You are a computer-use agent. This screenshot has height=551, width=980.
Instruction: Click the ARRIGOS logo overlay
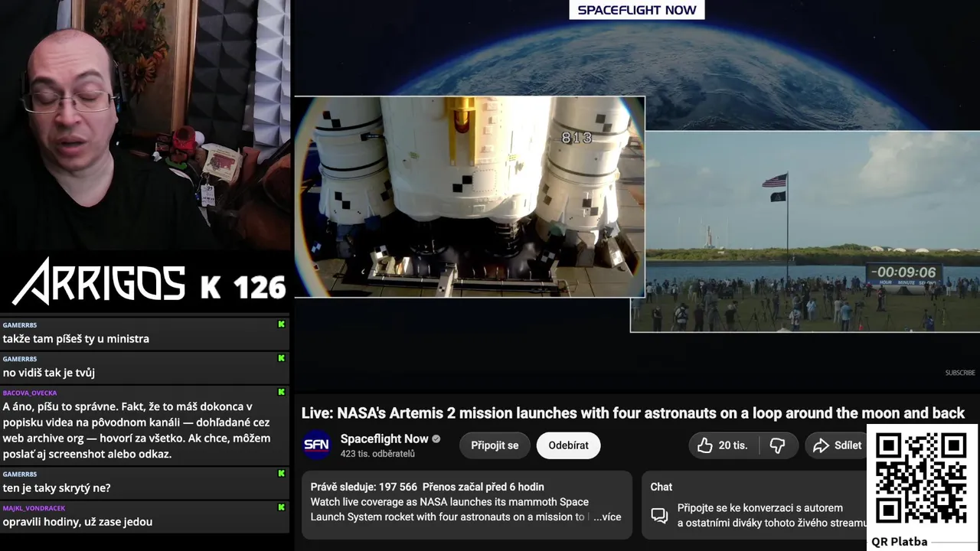coord(100,282)
